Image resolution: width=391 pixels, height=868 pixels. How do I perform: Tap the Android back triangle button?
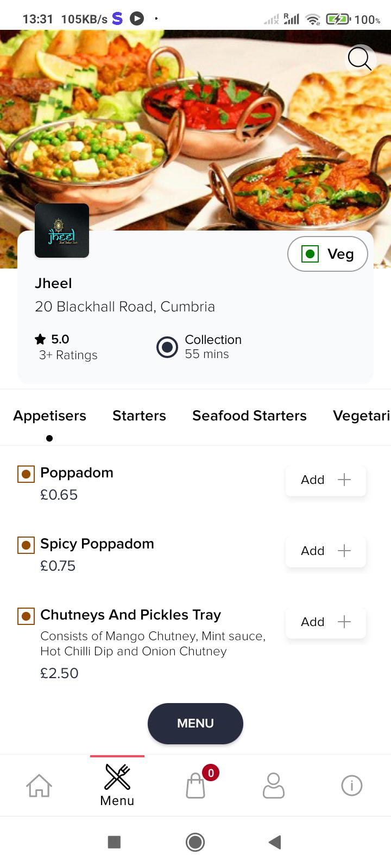(x=275, y=842)
